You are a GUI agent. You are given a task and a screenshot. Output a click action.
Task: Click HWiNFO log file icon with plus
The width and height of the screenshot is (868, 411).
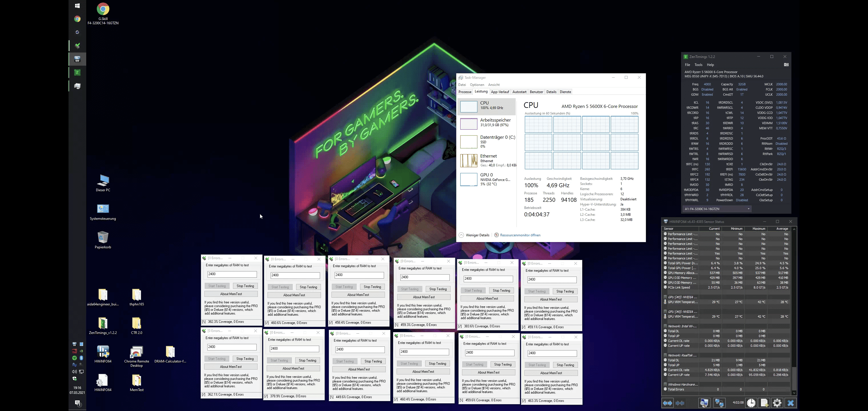tap(764, 403)
